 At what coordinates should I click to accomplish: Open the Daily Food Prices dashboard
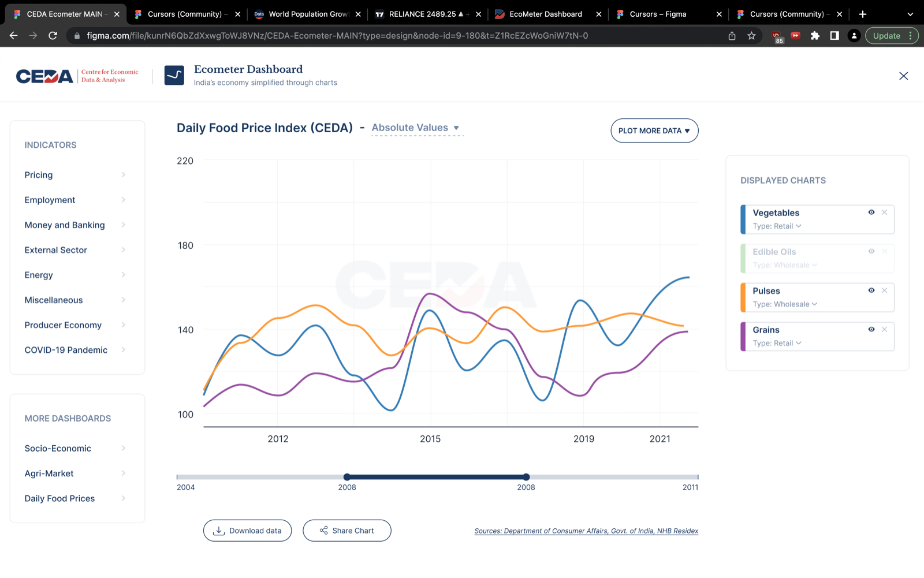coord(76,498)
